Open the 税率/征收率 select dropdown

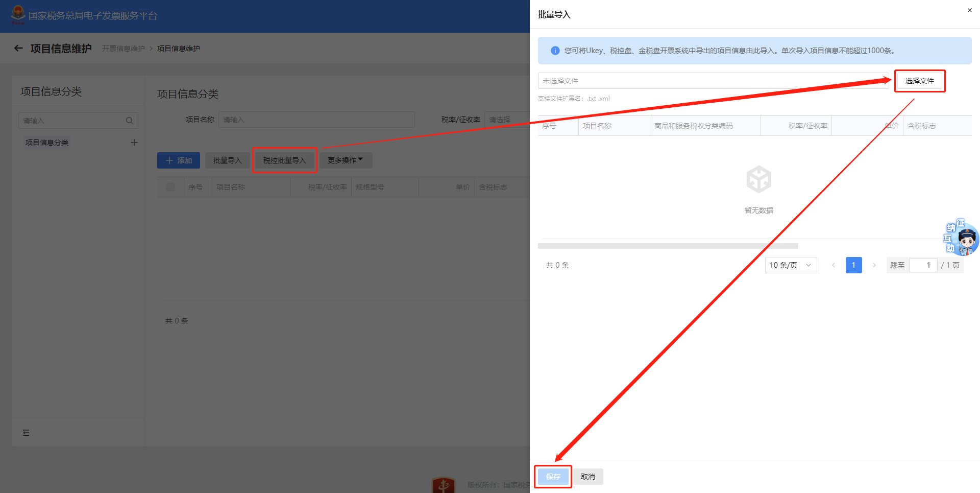pos(506,120)
